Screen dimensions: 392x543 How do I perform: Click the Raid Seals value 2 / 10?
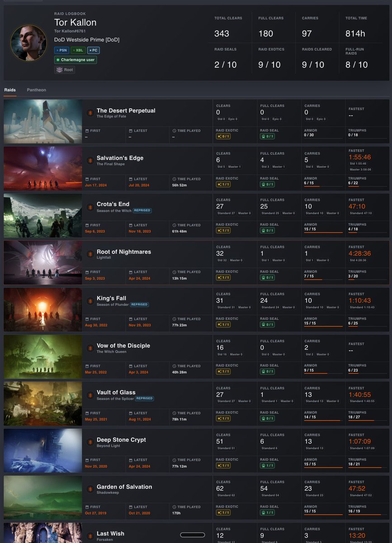(x=225, y=65)
